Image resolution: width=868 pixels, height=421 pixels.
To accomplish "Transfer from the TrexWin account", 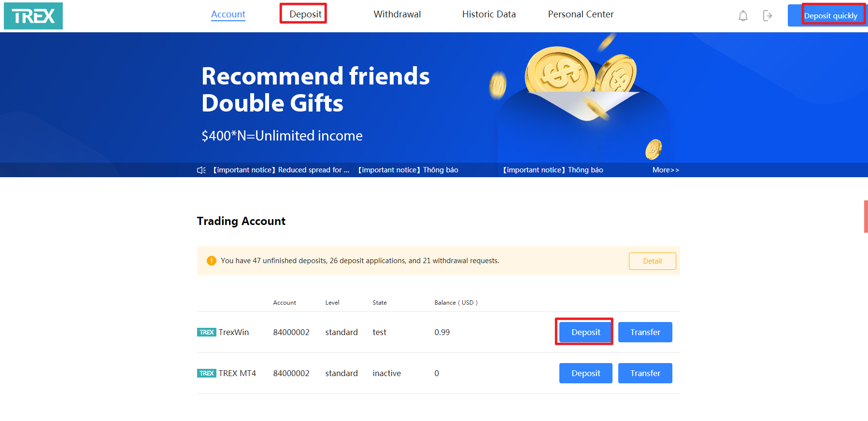I will tap(645, 332).
